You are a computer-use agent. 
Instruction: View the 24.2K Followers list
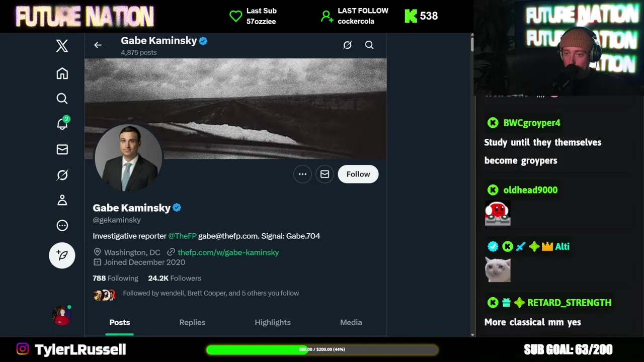[x=175, y=278]
